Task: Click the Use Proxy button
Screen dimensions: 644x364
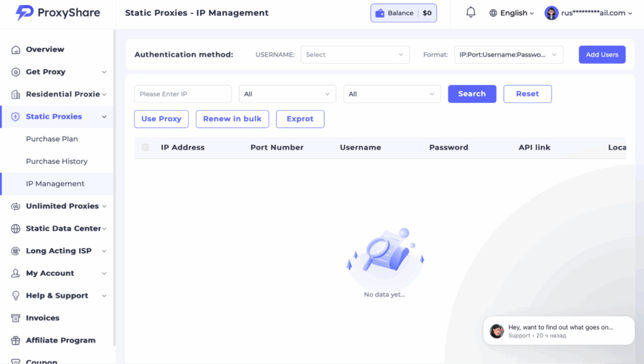Action: [x=161, y=119]
